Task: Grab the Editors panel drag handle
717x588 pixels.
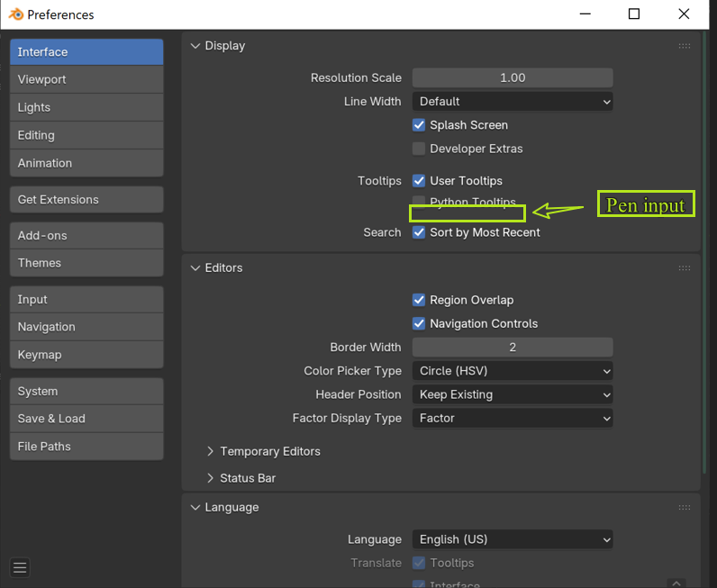Action: click(684, 268)
